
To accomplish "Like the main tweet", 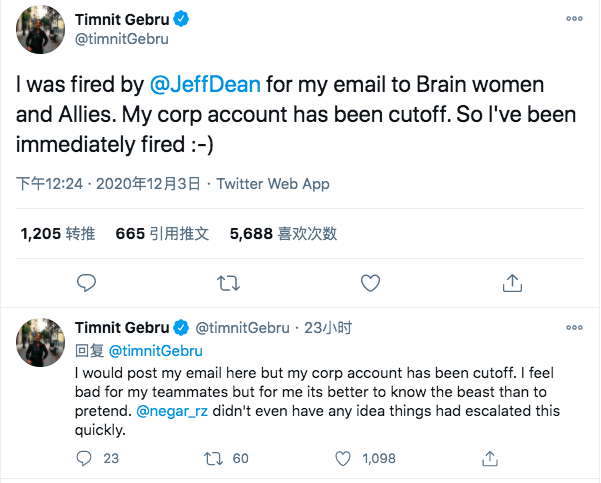I will tap(371, 282).
